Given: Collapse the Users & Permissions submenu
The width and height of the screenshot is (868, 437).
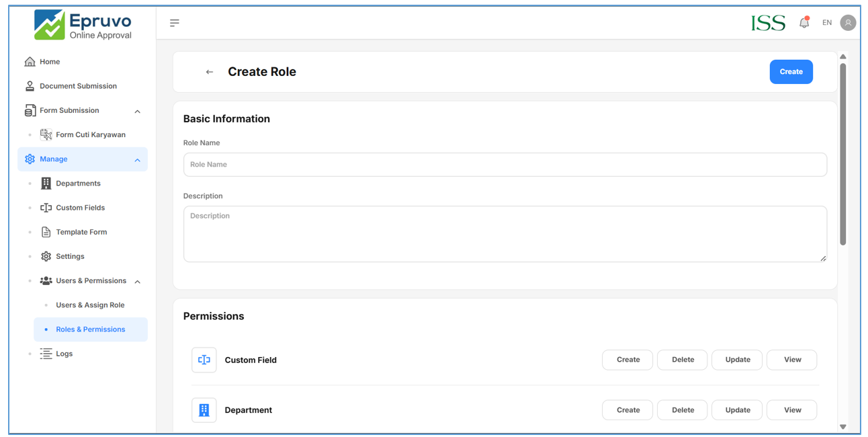Looking at the screenshot, I should pyautogui.click(x=138, y=282).
